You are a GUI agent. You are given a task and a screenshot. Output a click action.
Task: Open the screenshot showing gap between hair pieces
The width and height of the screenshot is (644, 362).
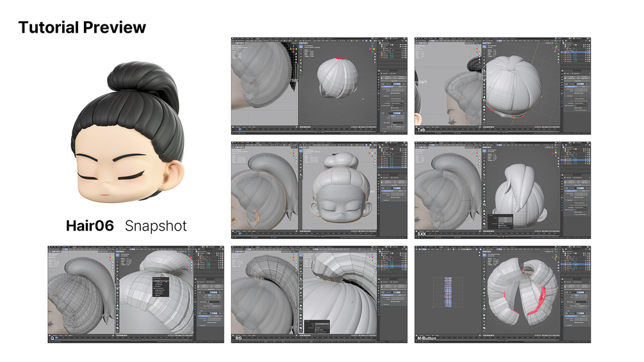[x=319, y=294]
